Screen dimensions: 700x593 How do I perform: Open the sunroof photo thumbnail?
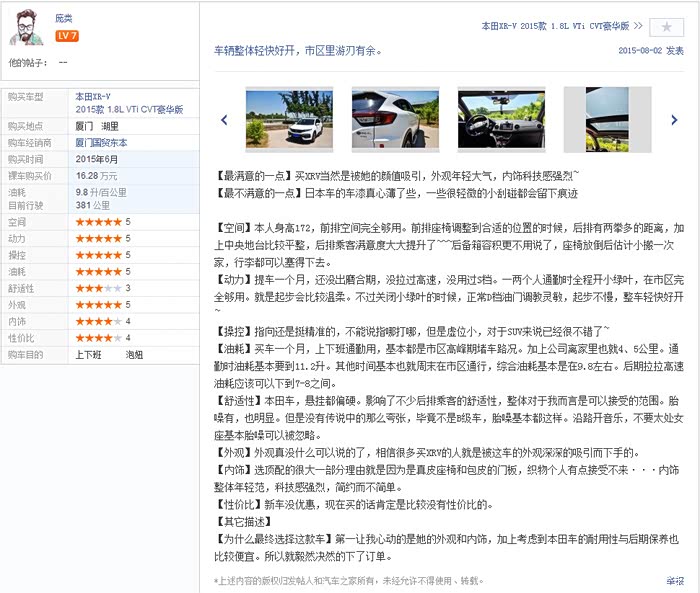tap(607, 119)
